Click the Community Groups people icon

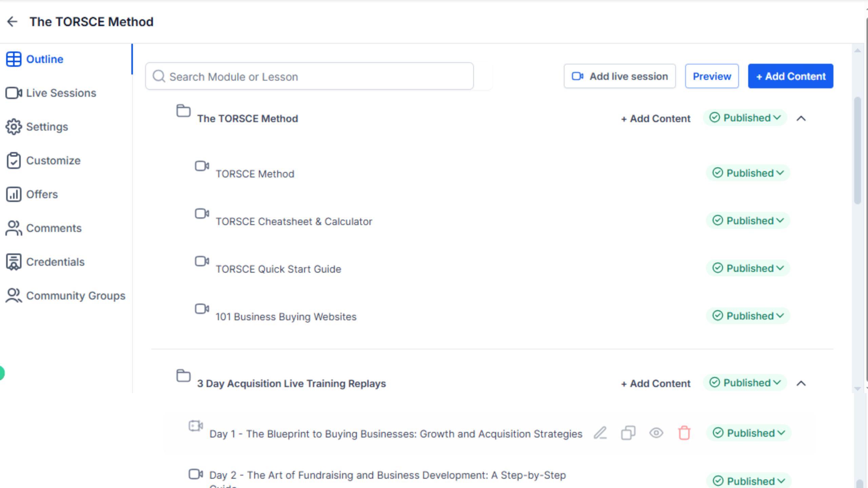pyautogui.click(x=14, y=296)
